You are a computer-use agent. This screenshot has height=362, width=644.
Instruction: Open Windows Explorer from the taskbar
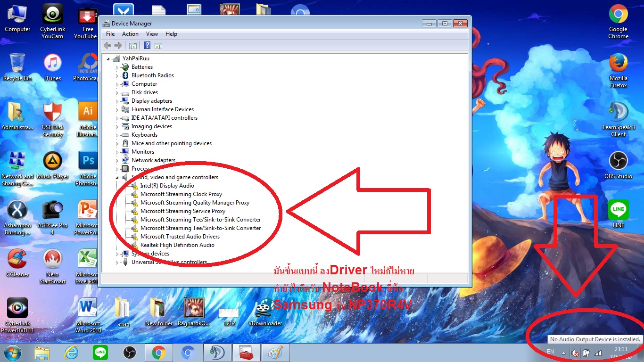(42, 353)
